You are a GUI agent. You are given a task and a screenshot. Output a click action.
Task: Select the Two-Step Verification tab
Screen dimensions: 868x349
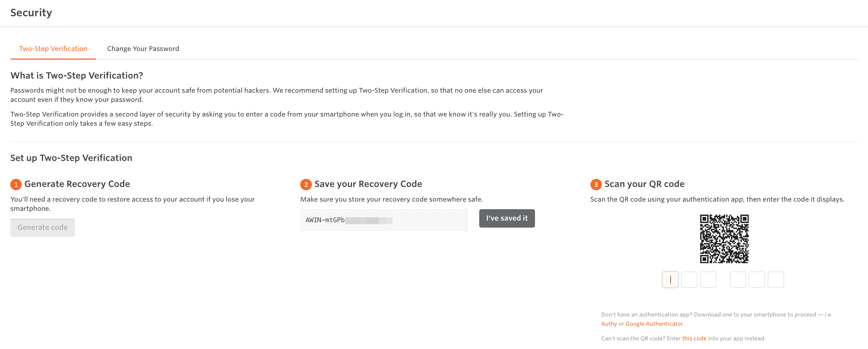click(53, 49)
